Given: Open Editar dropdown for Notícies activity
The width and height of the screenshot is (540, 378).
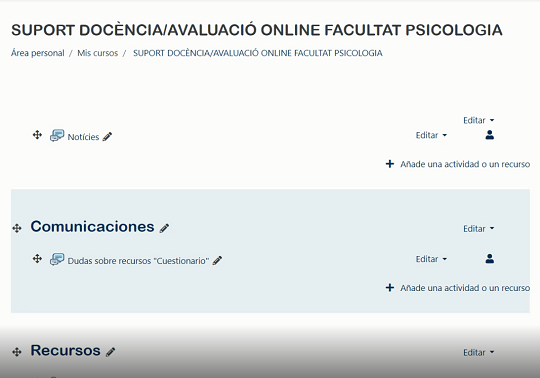Looking at the screenshot, I should point(431,135).
